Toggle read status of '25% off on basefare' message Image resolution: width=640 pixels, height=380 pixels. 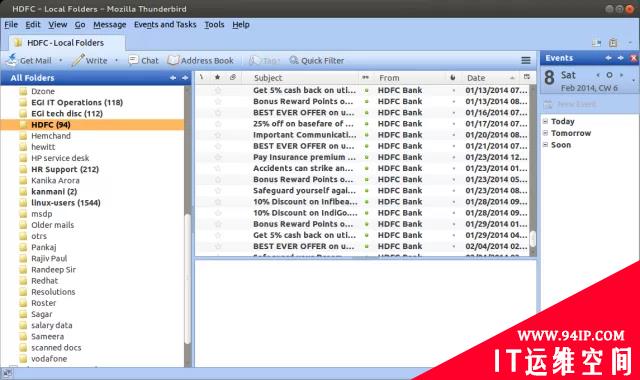366,124
